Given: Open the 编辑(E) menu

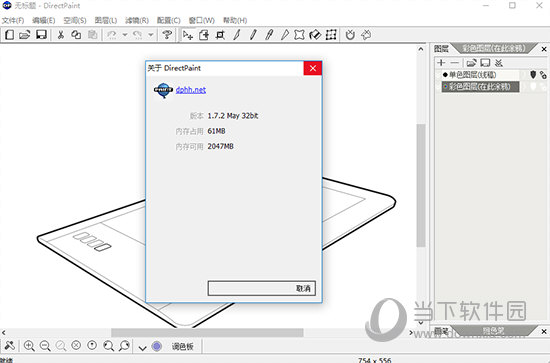Looking at the screenshot, I should click(x=43, y=20).
